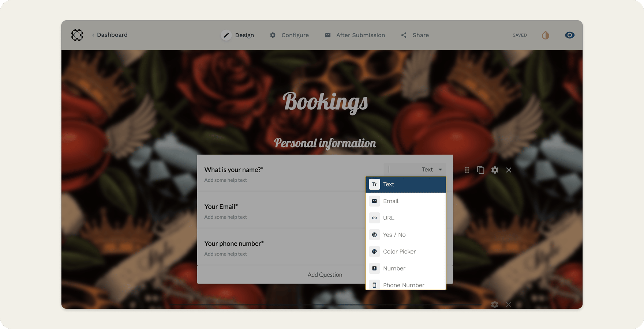Preview the form using the eye icon
644x329 pixels.
[x=569, y=35]
